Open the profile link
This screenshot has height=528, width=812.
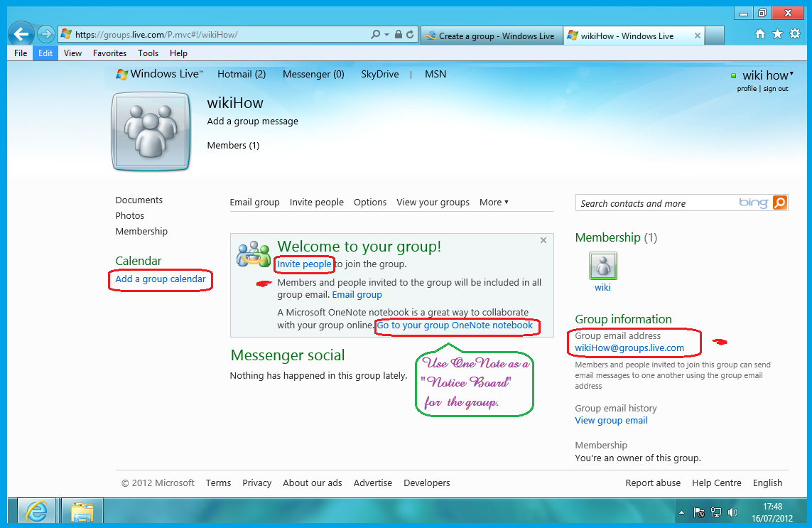747,89
